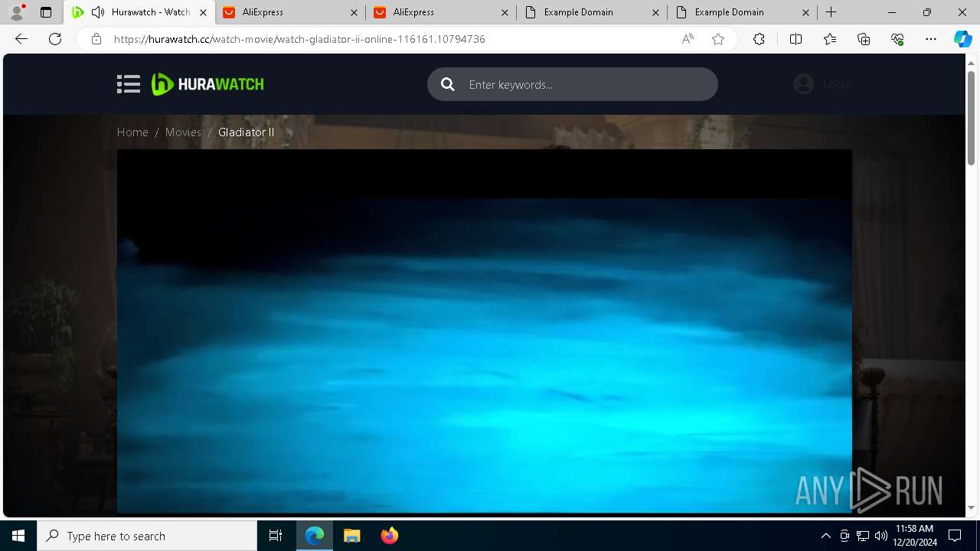Click the network tray icon
The height and width of the screenshot is (551, 980).
(x=863, y=536)
